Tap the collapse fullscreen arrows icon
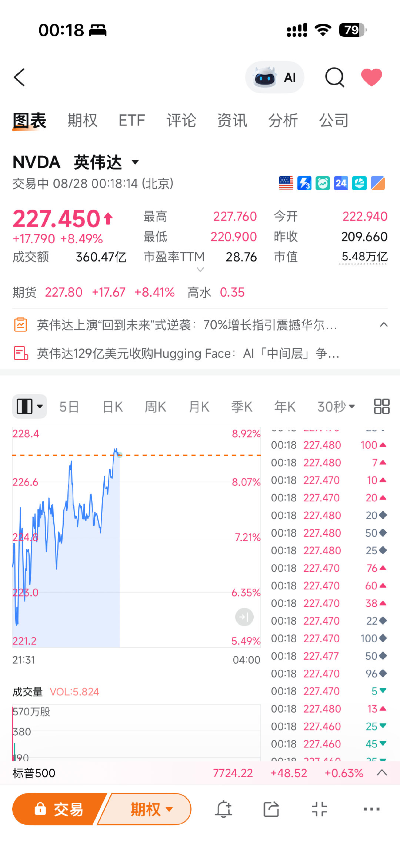 tap(319, 809)
